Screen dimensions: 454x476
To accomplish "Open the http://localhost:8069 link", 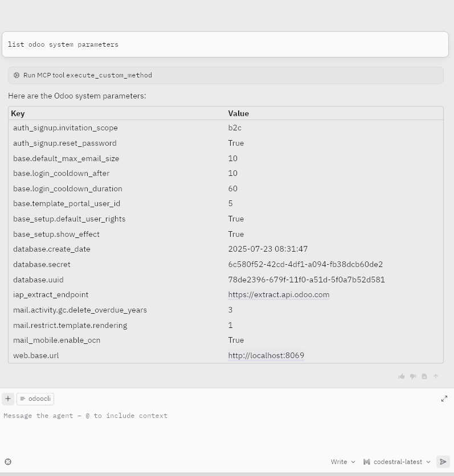I will pyautogui.click(x=266, y=356).
